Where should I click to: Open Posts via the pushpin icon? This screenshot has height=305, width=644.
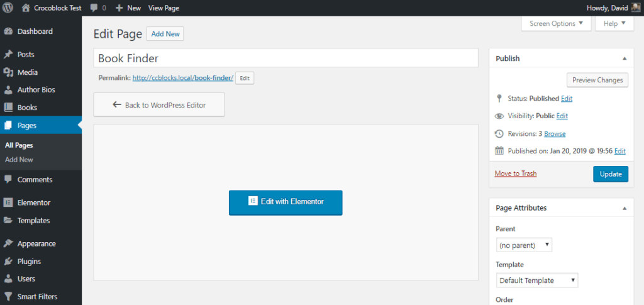pyautogui.click(x=8, y=55)
